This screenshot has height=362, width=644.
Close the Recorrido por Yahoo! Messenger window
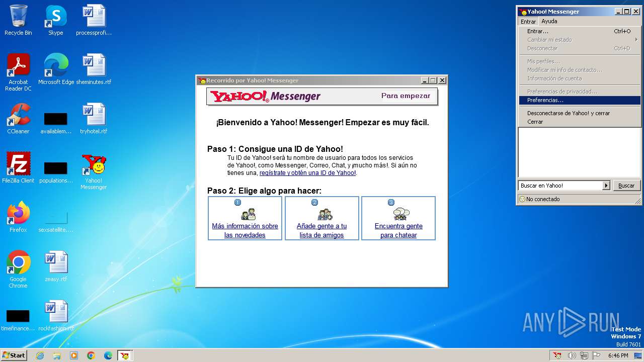pyautogui.click(x=442, y=80)
